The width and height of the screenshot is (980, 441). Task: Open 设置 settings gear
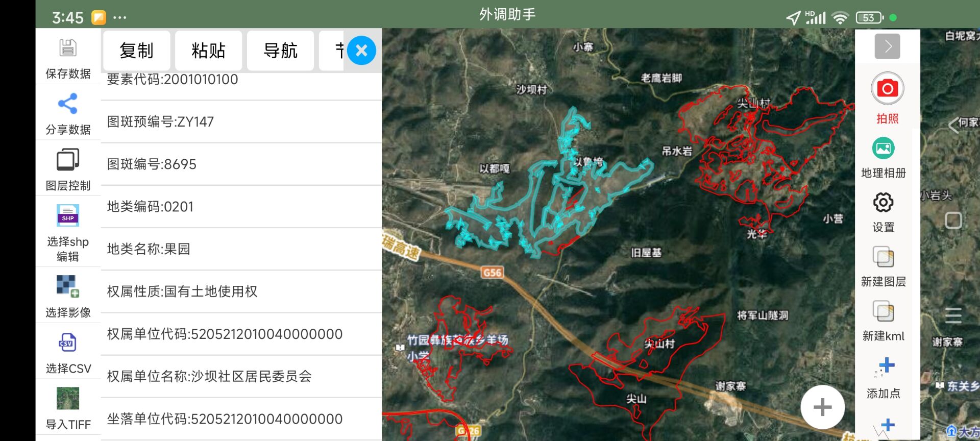coord(884,212)
